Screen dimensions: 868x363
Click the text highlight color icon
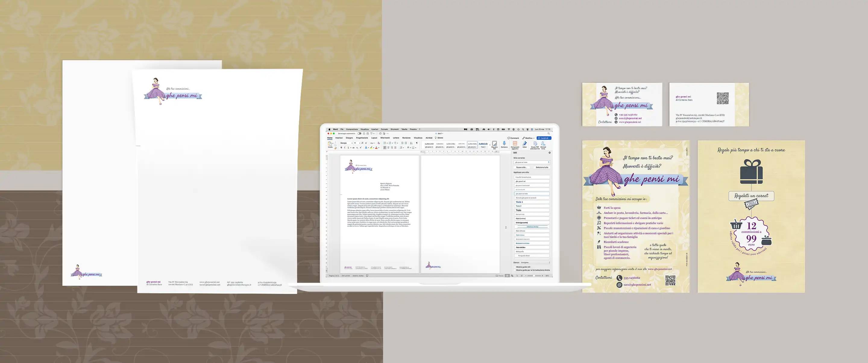point(371,148)
